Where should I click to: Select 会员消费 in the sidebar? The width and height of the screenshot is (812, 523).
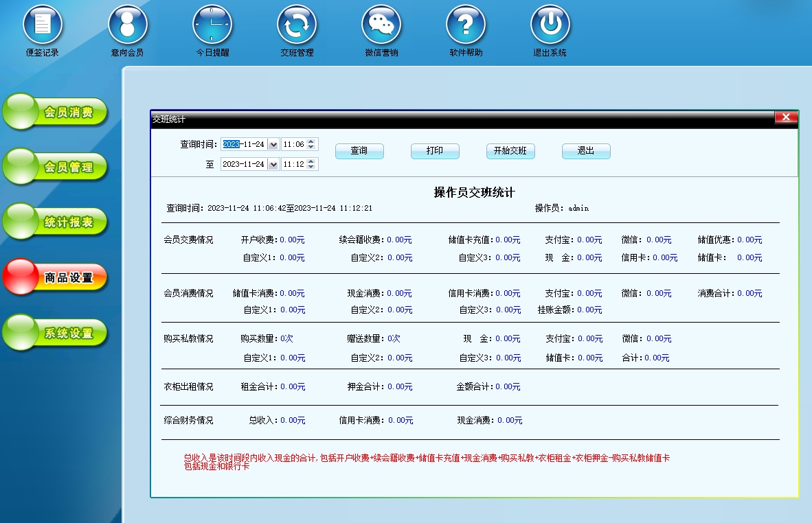[56, 112]
